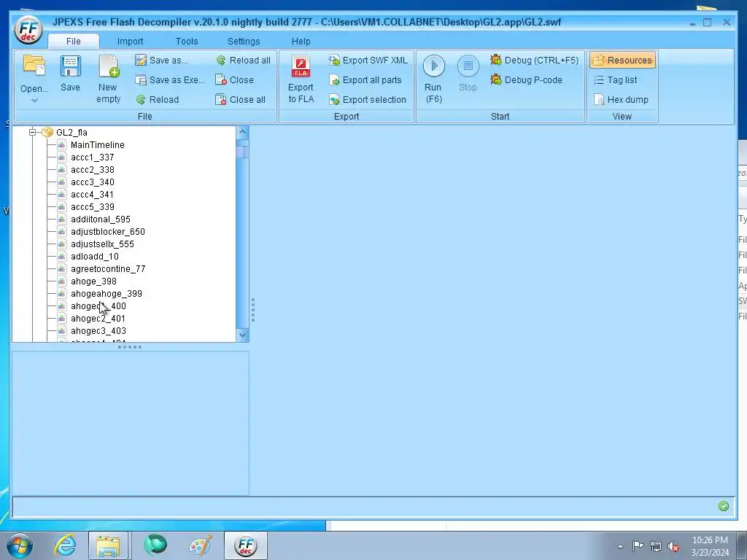This screenshot has width=747, height=560.
Task: Select ahoge_398 in tree
Action: tap(94, 281)
